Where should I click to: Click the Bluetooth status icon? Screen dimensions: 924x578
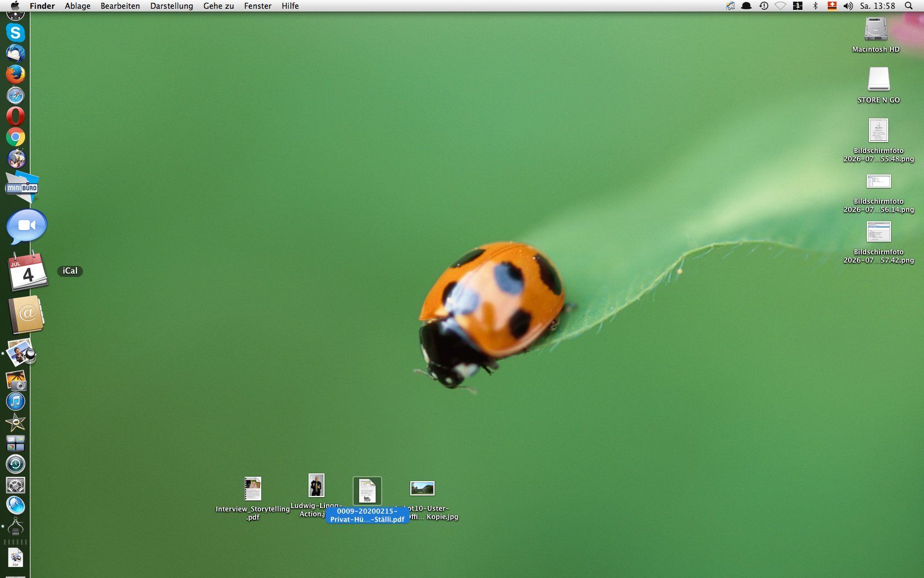815,6
